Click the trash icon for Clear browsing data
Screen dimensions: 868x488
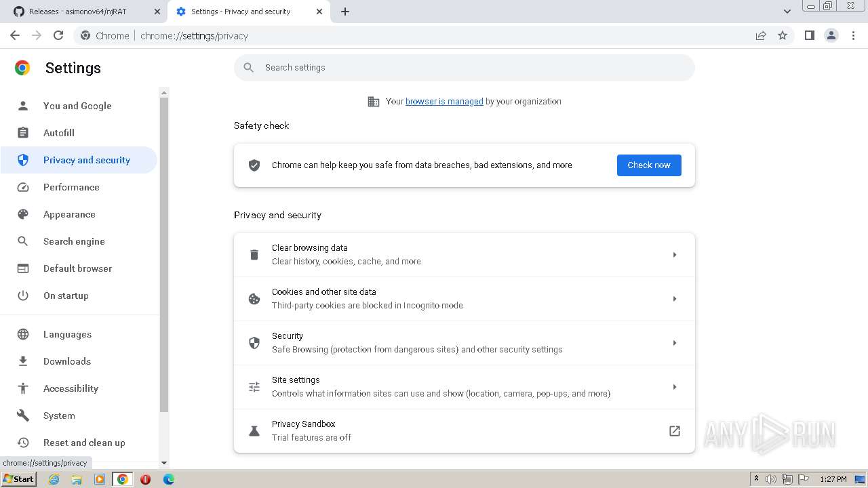click(x=254, y=255)
